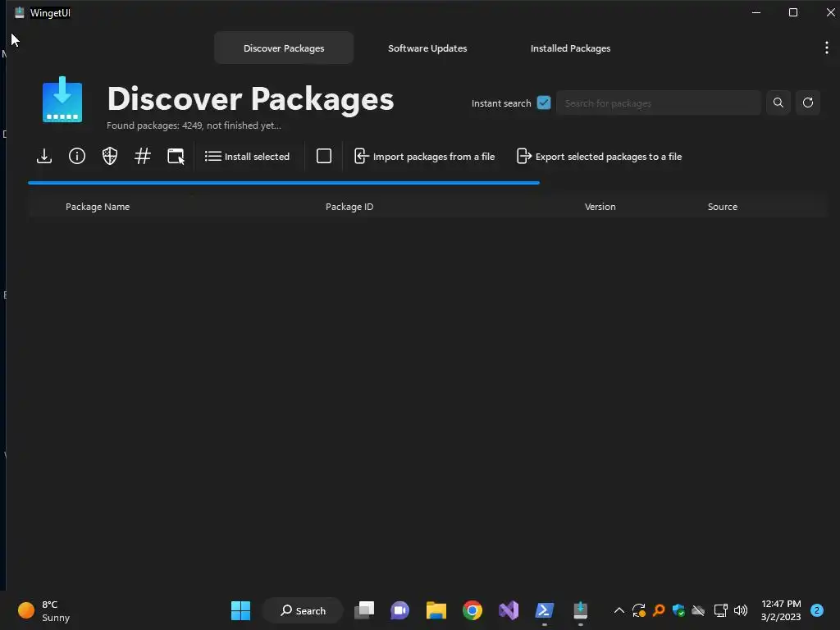Open PowerShell terminal taskbar icon

[x=545, y=610]
